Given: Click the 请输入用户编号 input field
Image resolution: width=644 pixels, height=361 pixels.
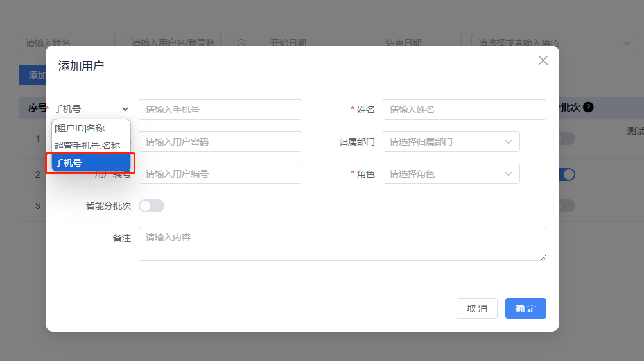Looking at the screenshot, I should 220,174.
